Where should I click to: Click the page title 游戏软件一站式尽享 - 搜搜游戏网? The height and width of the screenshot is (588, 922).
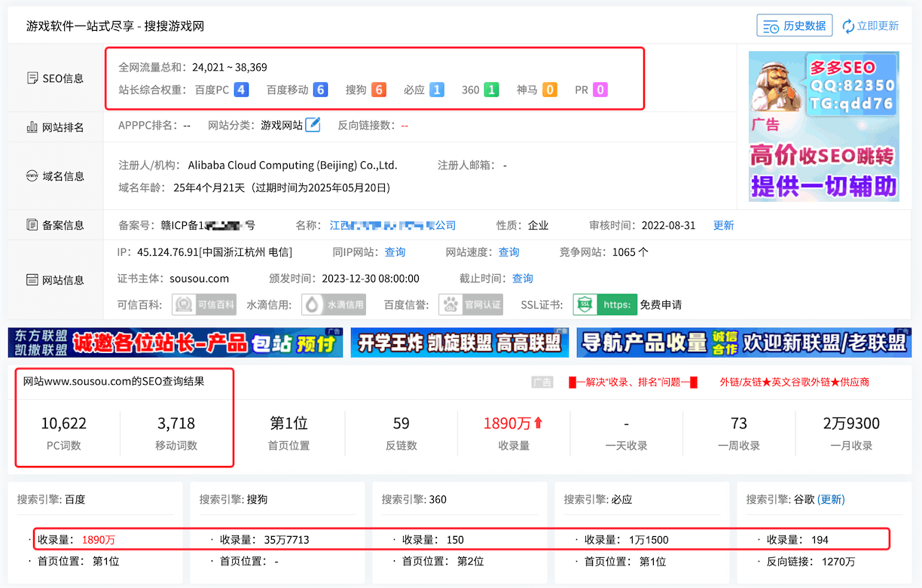coord(115,26)
